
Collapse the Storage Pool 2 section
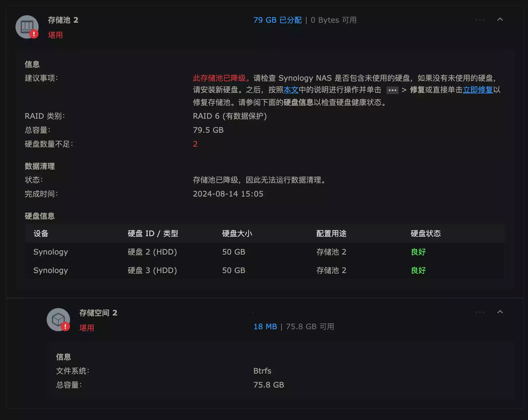(x=500, y=20)
